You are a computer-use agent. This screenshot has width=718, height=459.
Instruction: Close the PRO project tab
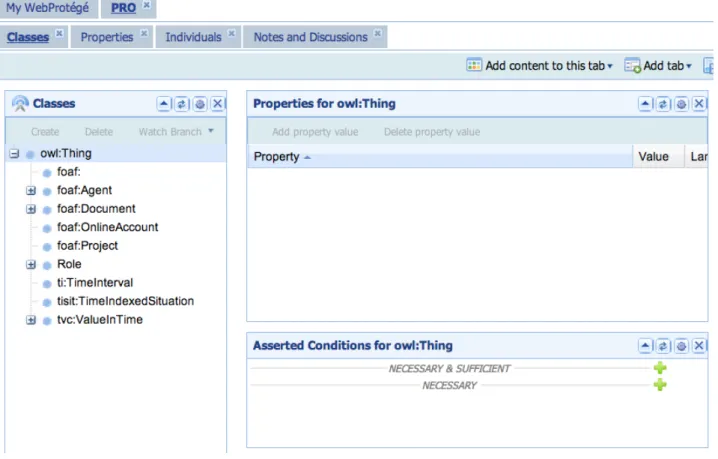pos(147,5)
